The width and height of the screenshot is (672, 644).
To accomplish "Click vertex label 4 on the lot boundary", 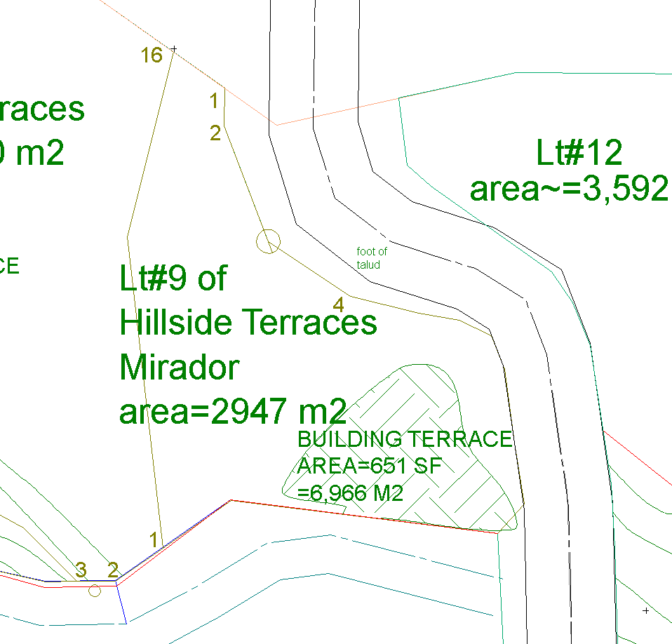I will 338,305.
